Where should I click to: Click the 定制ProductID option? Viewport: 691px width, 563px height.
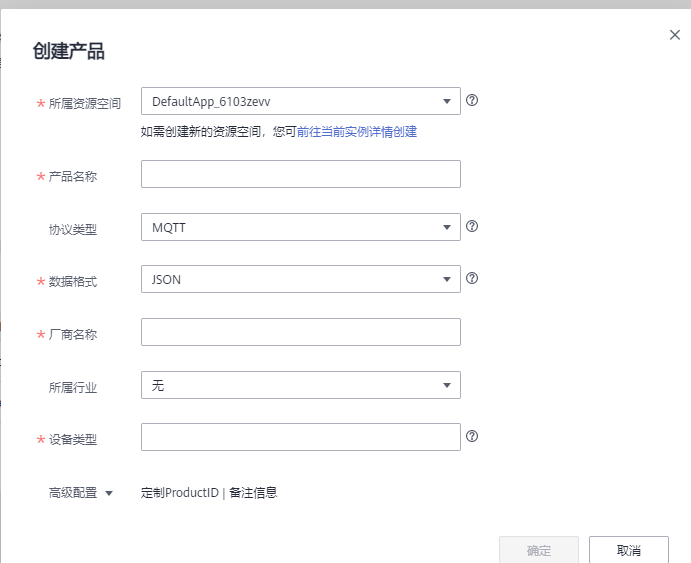[x=180, y=492]
